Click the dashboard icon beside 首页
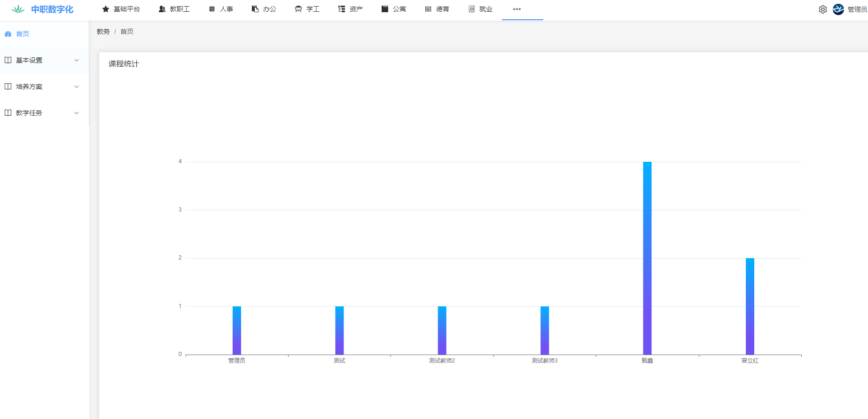 pyautogui.click(x=8, y=34)
